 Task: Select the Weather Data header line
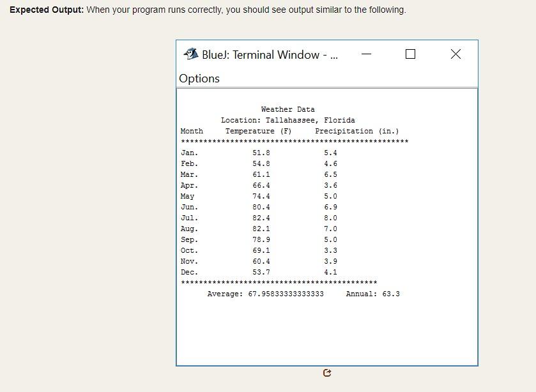287,109
